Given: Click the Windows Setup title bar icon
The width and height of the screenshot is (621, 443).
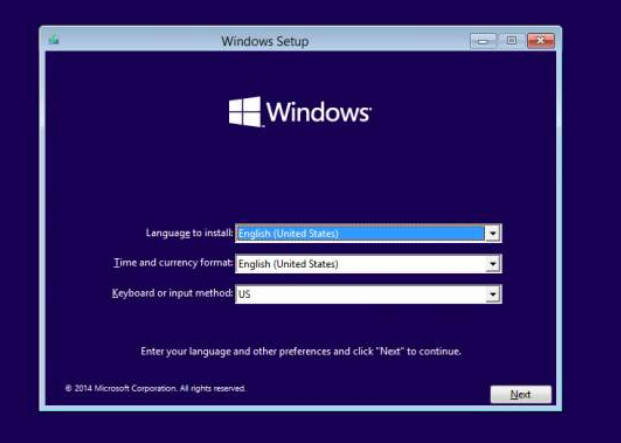Looking at the screenshot, I should click(x=54, y=39).
